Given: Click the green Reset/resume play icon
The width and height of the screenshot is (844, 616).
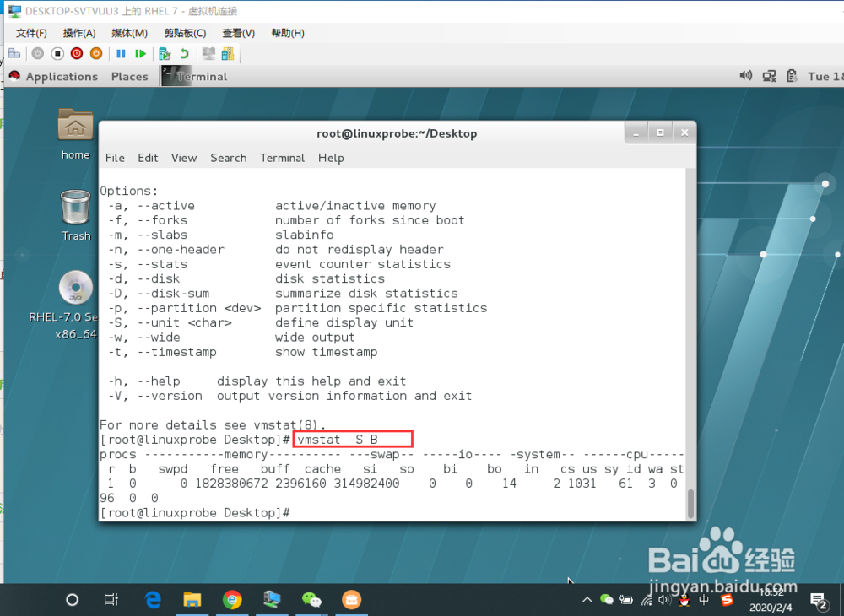Looking at the screenshot, I should 140,53.
